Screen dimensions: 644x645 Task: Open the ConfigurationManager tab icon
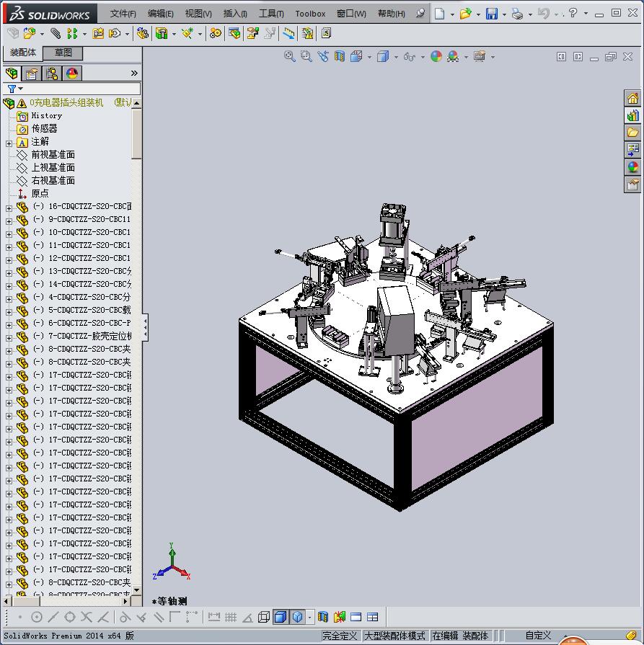click(x=52, y=74)
